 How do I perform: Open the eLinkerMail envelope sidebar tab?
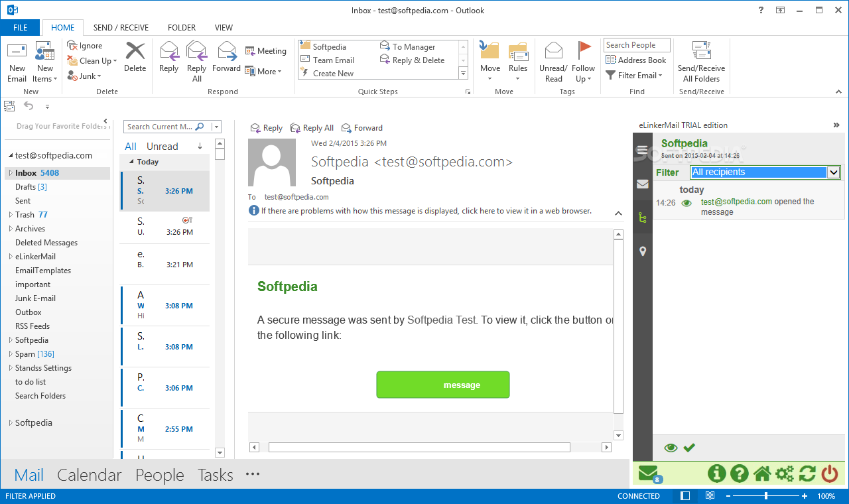coord(642,184)
